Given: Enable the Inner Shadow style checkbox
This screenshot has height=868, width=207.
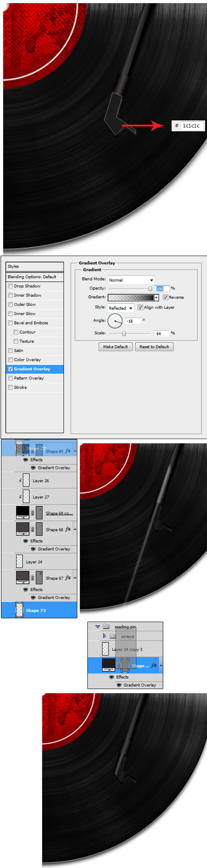Looking at the screenshot, I should tap(10, 295).
